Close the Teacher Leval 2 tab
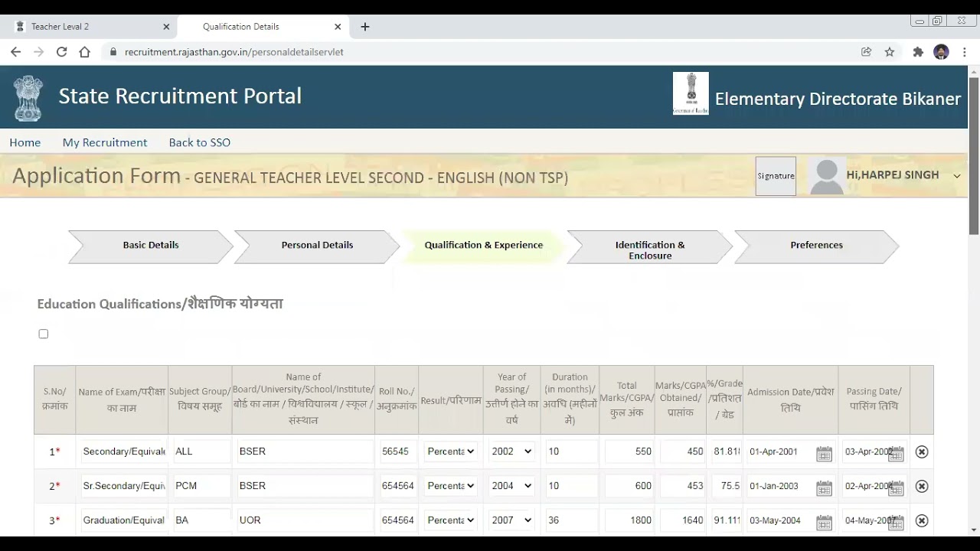The height and width of the screenshot is (551, 980). [166, 27]
